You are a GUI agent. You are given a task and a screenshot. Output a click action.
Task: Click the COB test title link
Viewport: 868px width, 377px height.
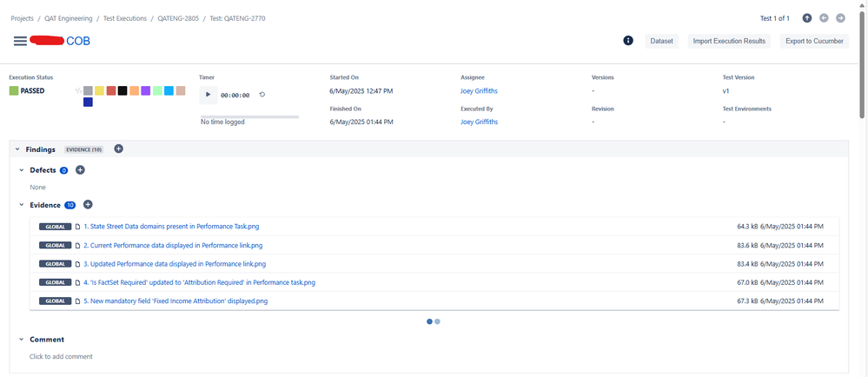click(x=78, y=41)
